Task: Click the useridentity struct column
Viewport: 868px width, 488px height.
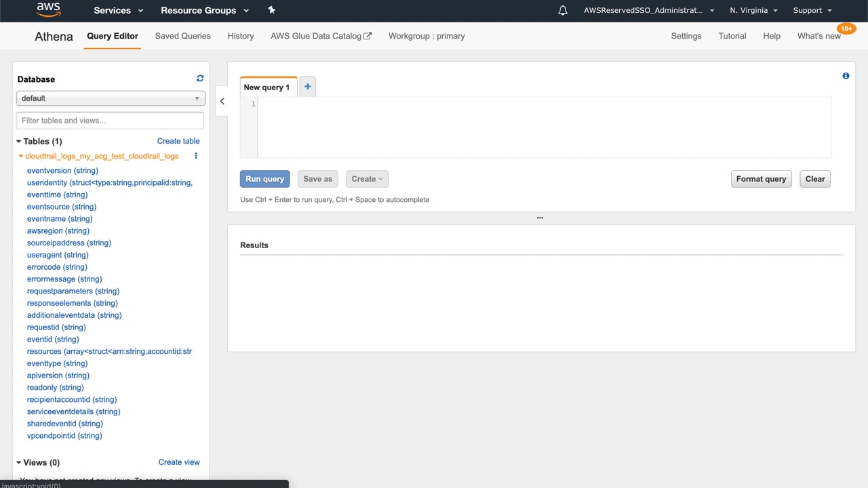Action: (x=110, y=183)
